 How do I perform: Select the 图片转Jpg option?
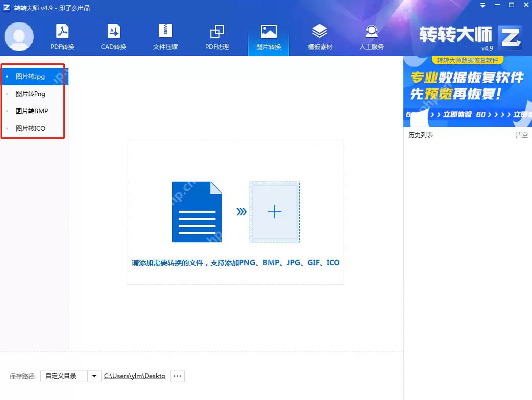coord(32,76)
